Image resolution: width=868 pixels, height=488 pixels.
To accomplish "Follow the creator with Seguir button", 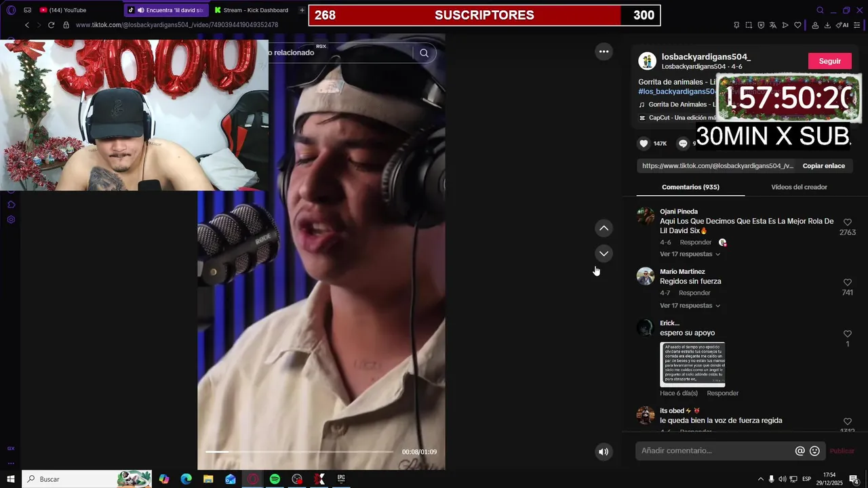I will click(829, 61).
